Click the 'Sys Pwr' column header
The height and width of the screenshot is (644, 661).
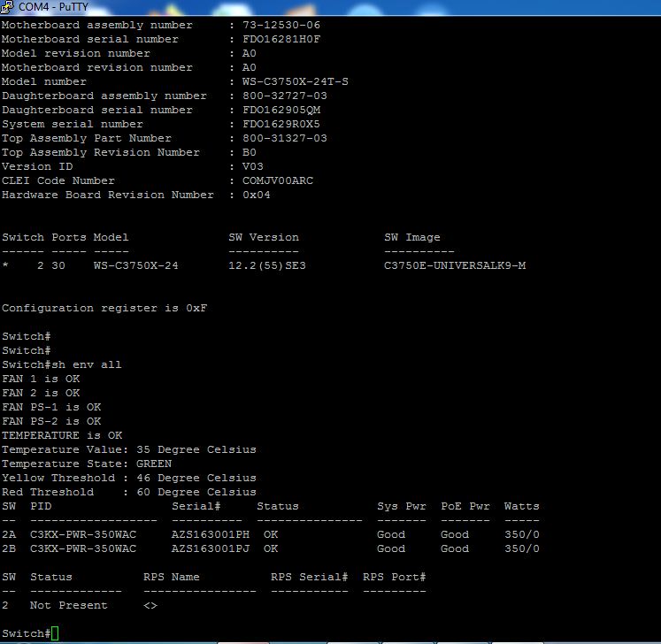point(402,506)
